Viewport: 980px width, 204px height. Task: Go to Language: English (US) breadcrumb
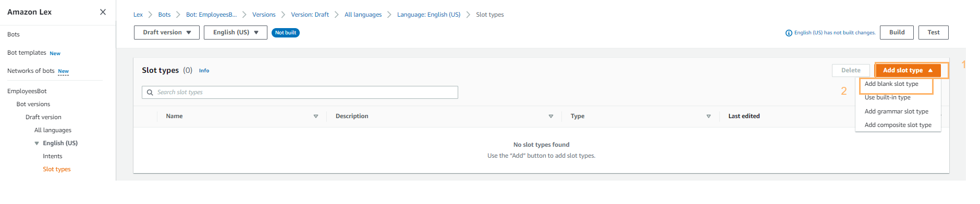click(x=429, y=15)
